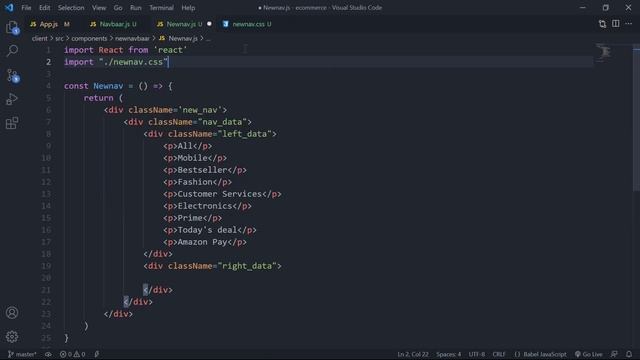This screenshot has width=640, height=360.
Task: Click the Ln 2, Col 22 cursor position
Action: [413, 354]
